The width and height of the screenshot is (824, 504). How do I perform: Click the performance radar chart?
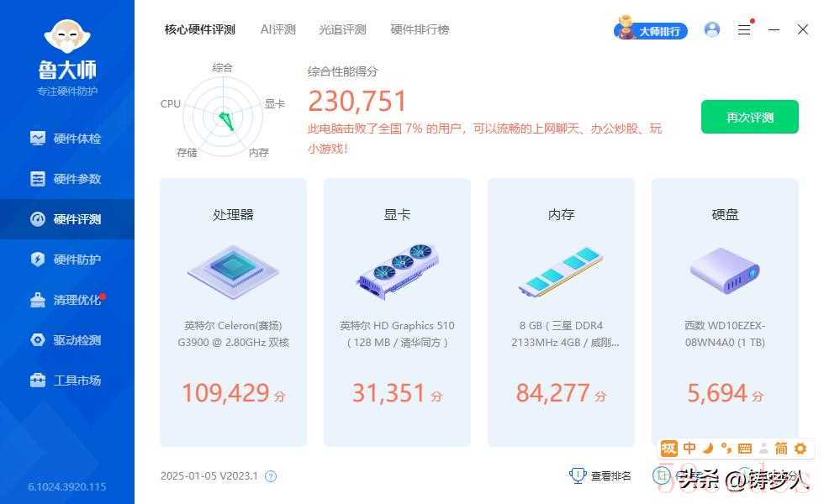(x=223, y=117)
